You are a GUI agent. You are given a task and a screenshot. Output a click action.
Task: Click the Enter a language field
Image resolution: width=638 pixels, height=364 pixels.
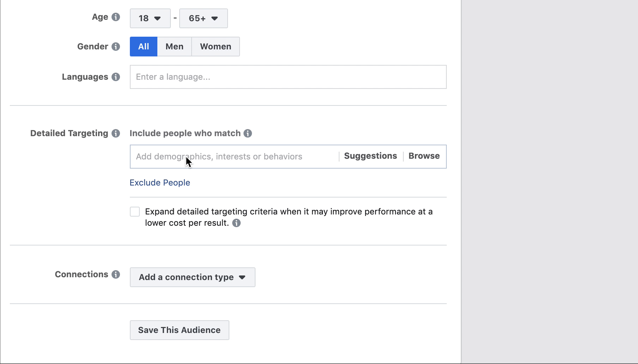[x=288, y=77]
